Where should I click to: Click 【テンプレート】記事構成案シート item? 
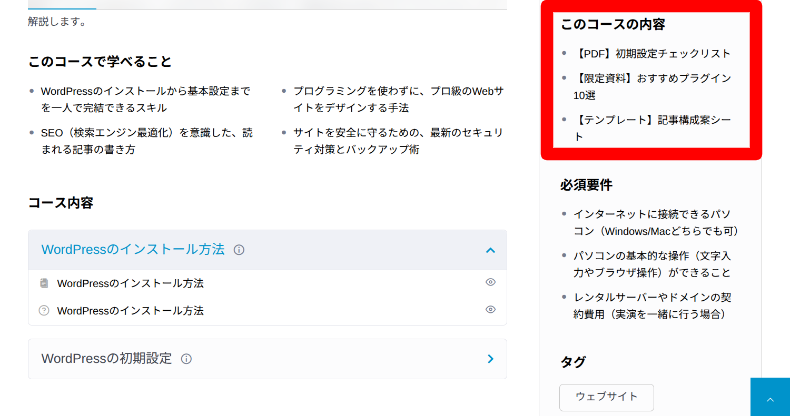point(652,128)
